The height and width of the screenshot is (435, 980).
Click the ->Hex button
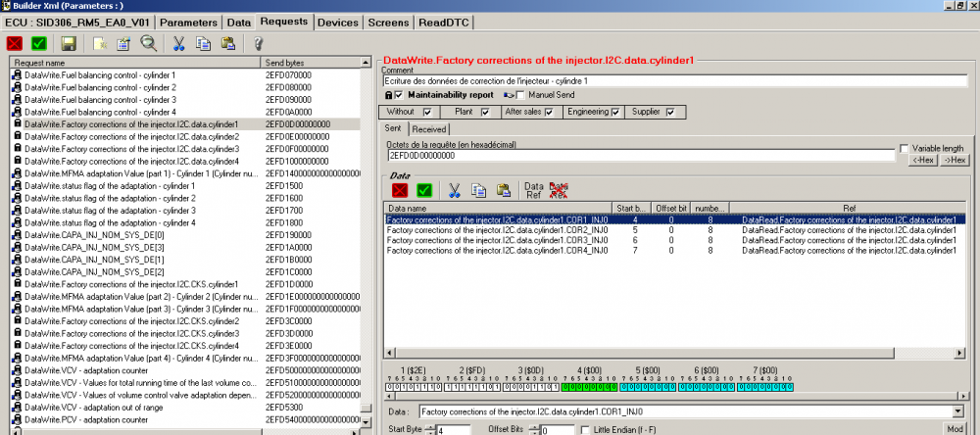point(954,160)
